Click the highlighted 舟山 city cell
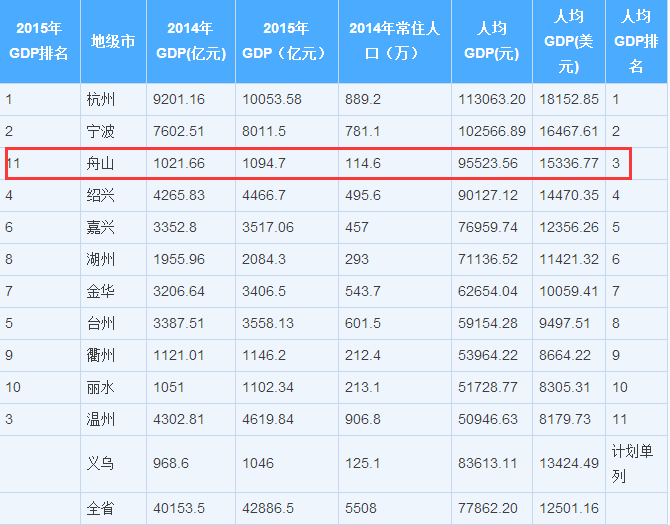670x525 pixels. [x=101, y=164]
